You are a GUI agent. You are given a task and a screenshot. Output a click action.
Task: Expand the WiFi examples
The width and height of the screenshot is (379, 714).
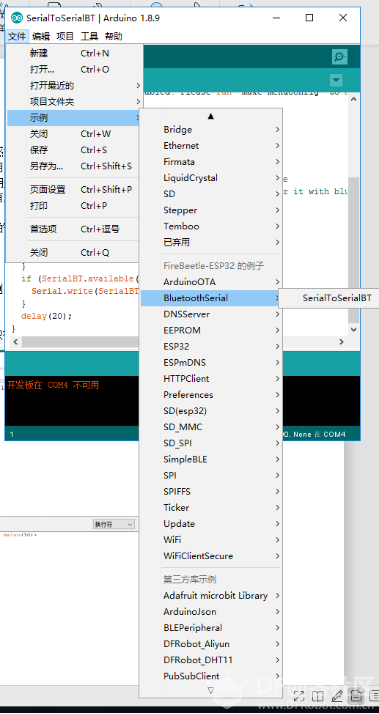211,540
